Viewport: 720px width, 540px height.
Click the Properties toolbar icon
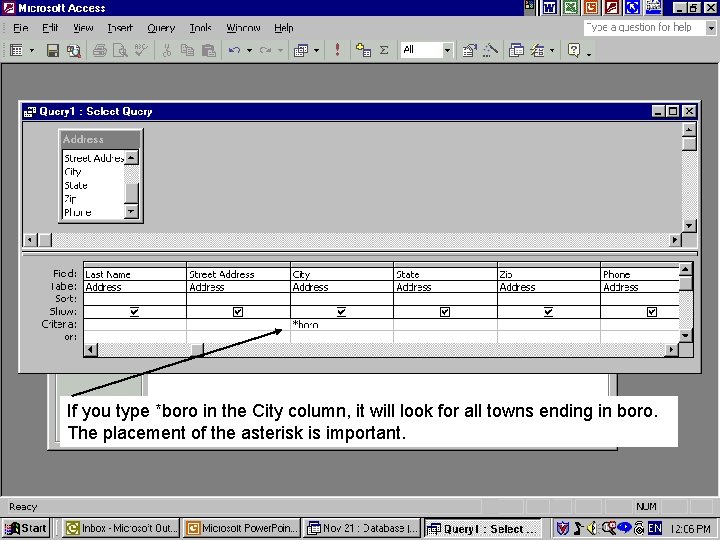pyautogui.click(x=469, y=50)
